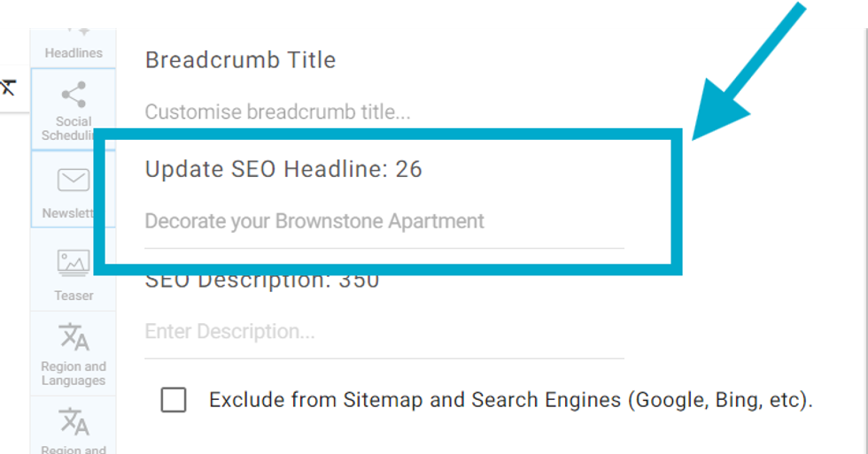Select the Teaser image icon
The width and height of the screenshot is (868, 454).
pyautogui.click(x=74, y=262)
